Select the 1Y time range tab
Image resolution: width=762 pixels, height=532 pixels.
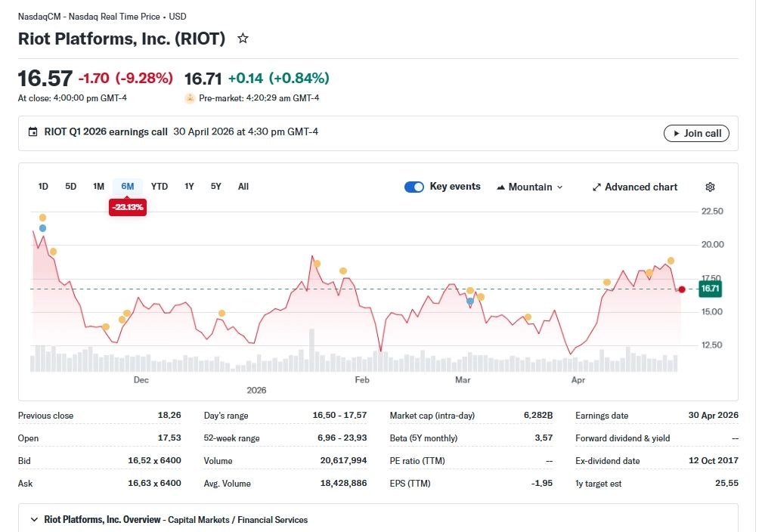tap(189, 187)
